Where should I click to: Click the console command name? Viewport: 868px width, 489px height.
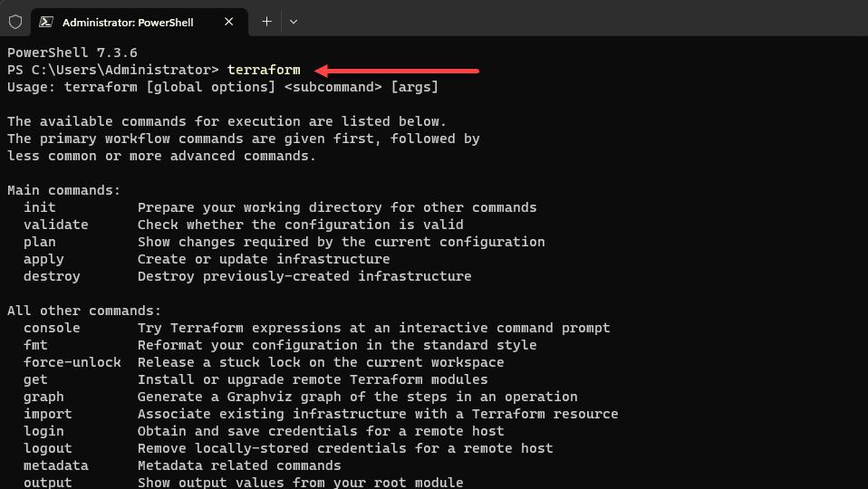click(52, 328)
